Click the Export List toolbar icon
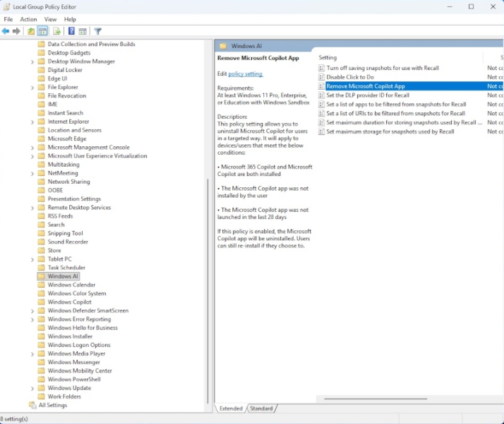The width and height of the screenshot is (504, 424). (x=57, y=31)
